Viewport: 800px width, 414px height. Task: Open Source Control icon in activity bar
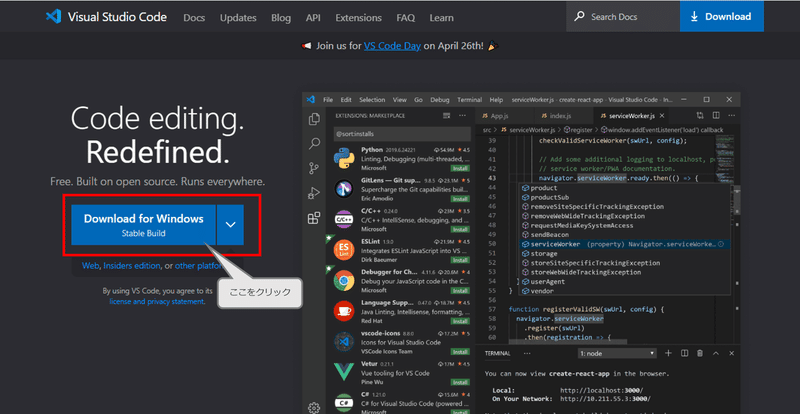pyautogui.click(x=314, y=168)
